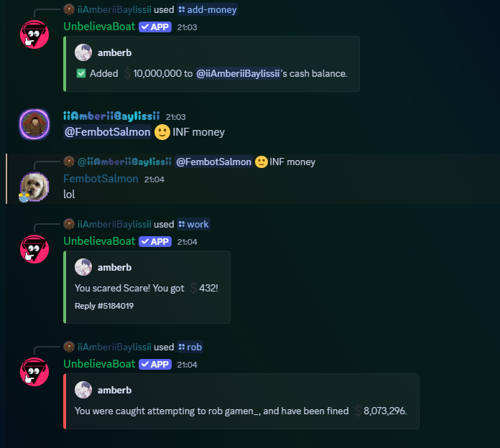Click amberb avatar in work embed
Viewport: 500px width, 448px height.
[x=83, y=267]
